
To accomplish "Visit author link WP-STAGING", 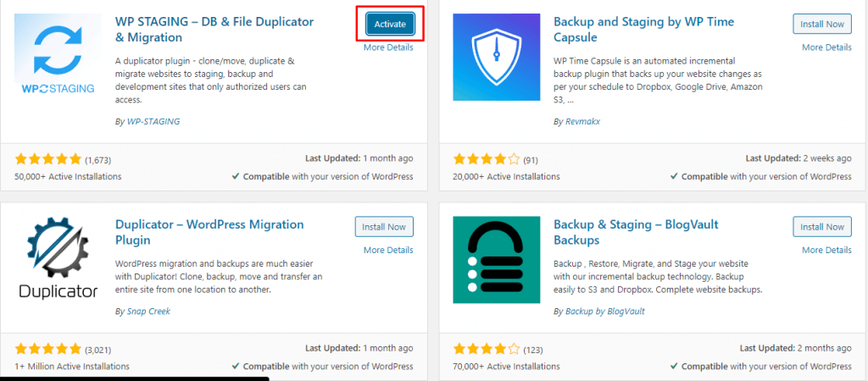I will 153,122.
